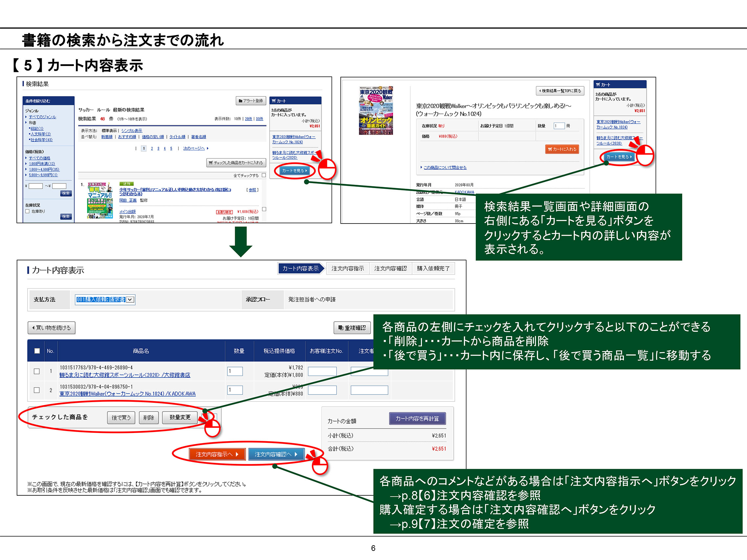Click 買い物を続ける back arrow button

51,328
